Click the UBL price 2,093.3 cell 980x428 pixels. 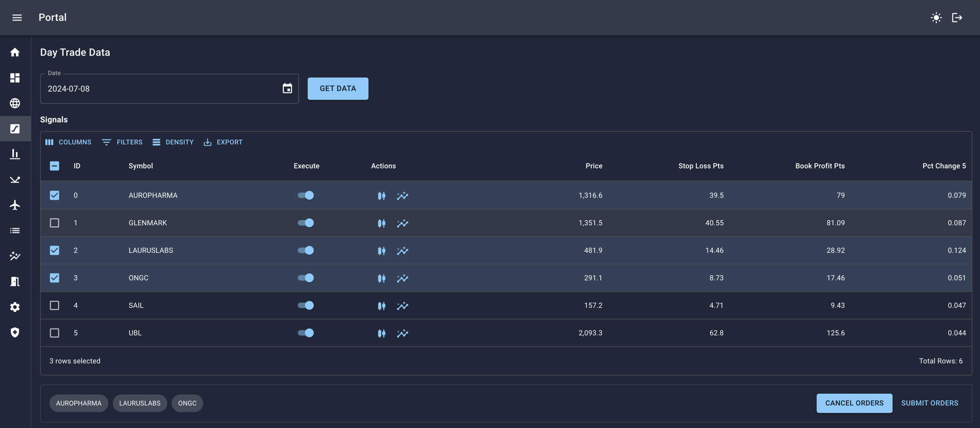(590, 333)
